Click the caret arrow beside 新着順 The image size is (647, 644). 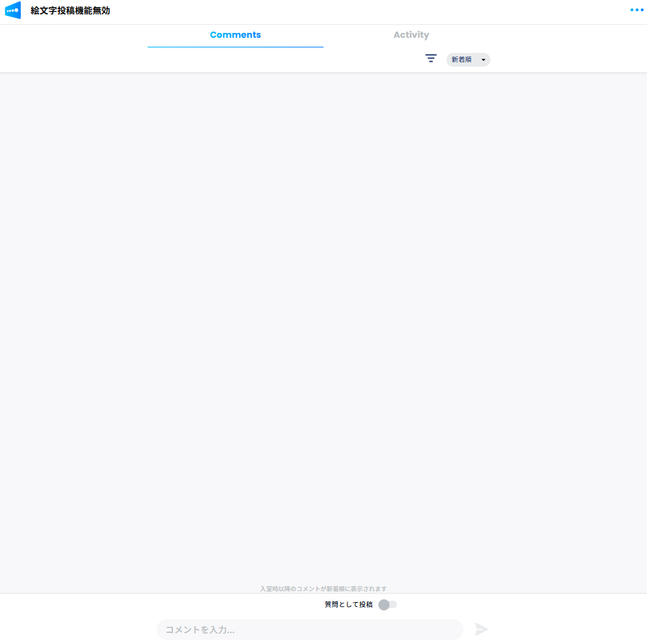[x=483, y=60]
